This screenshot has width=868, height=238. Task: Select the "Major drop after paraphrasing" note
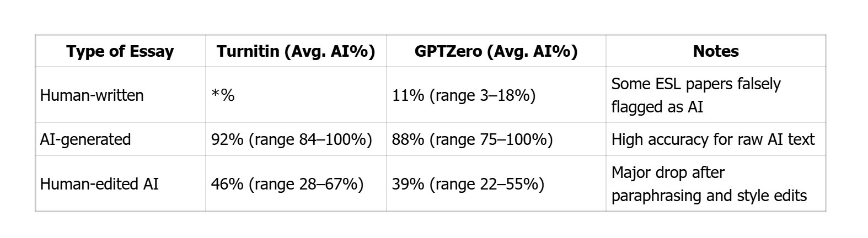click(709, 183)
